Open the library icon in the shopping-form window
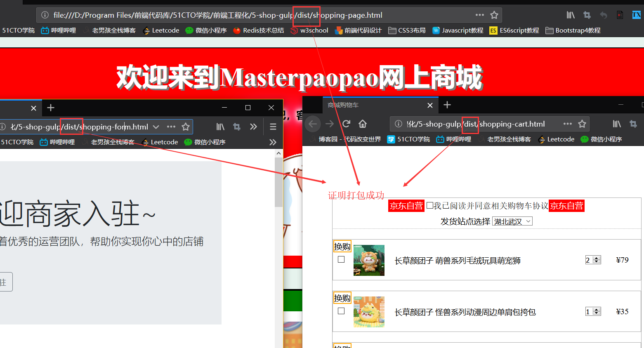The height and width of the screenshot is (348, 644). 220,127
